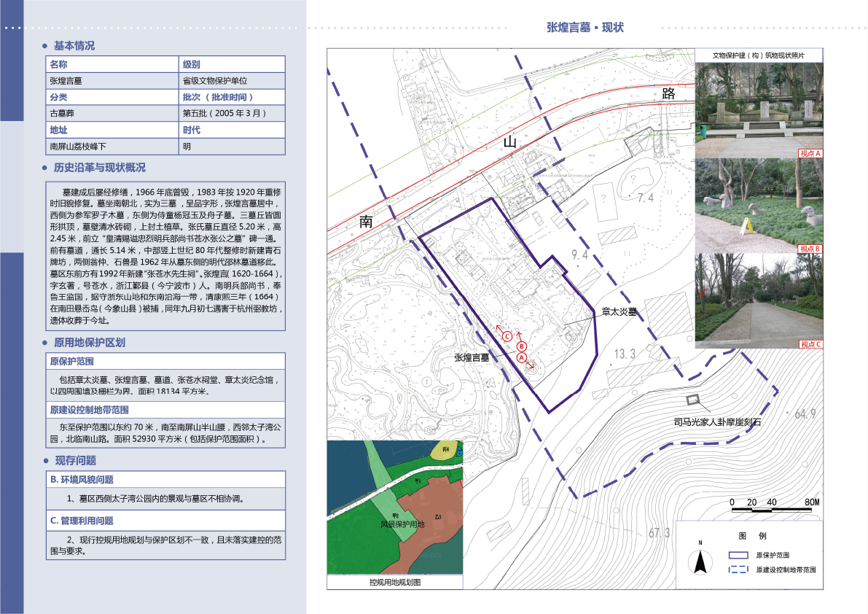
Task: Click the 67.3 elevation number on map
Action: click(660, 532)
